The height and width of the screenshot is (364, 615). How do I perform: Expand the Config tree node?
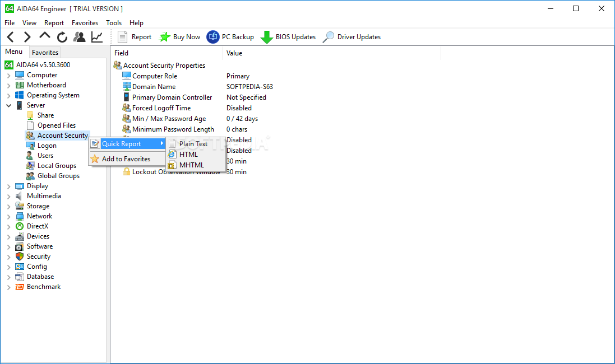click(x=8, y=267)
